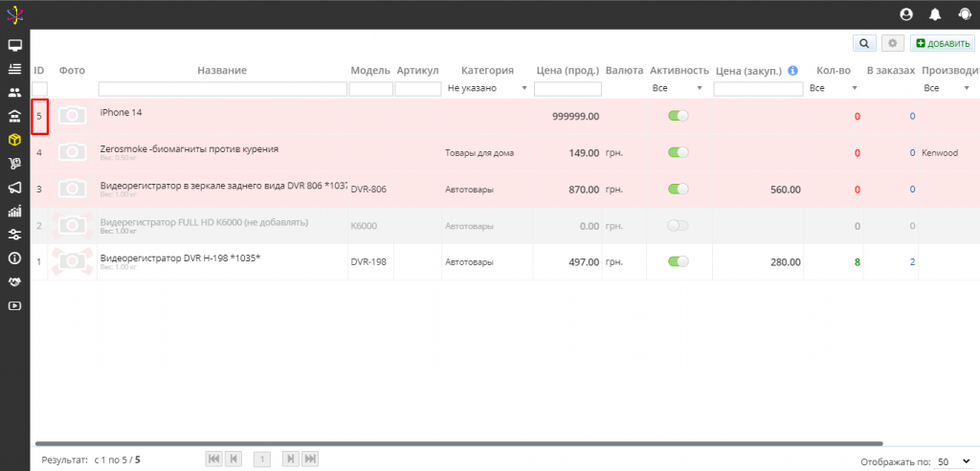Open the support headset icon

tap(965, 14)
